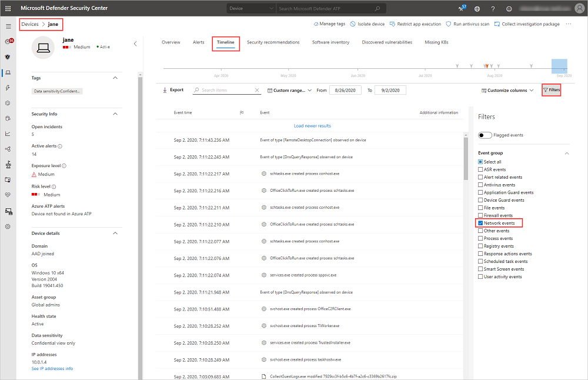Enable the ASR events filter
The image size is (588, 380).
[480, 169]
